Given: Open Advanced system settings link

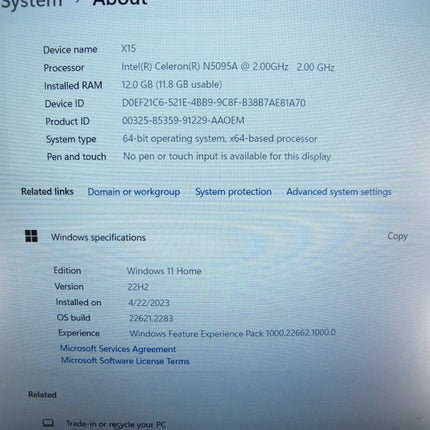Looking at the screenshot, I should click(x=339, y=192).
